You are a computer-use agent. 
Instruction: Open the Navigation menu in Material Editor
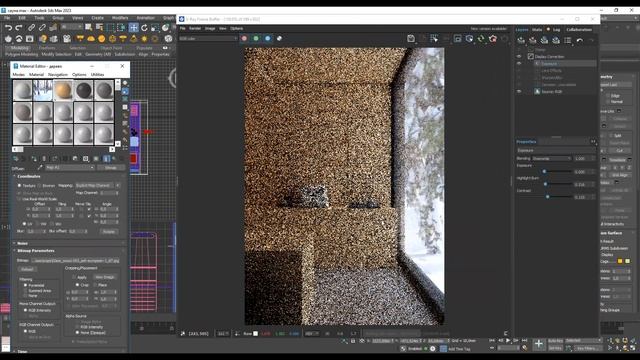[58, 75]
